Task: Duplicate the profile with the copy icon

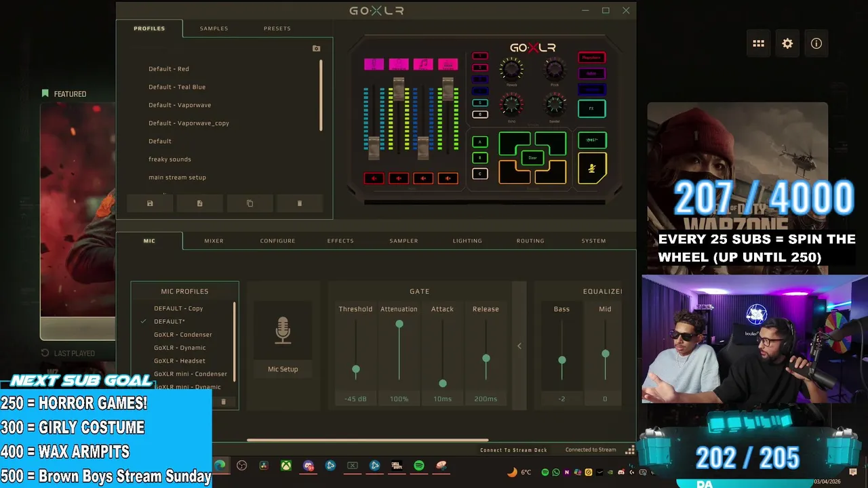Action: click(x=250, y=203)
